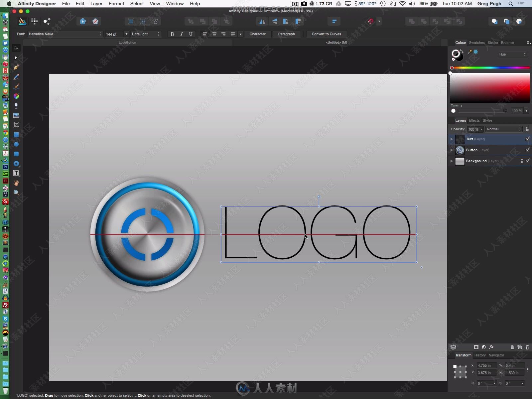Select the Move tool arrow
The image size is (532, 399).
tap(16, 48)
